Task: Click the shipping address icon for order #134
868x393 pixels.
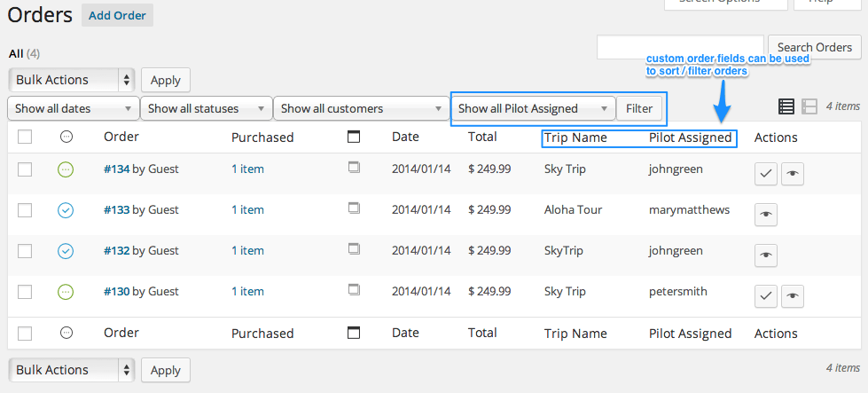Action: 355,167
